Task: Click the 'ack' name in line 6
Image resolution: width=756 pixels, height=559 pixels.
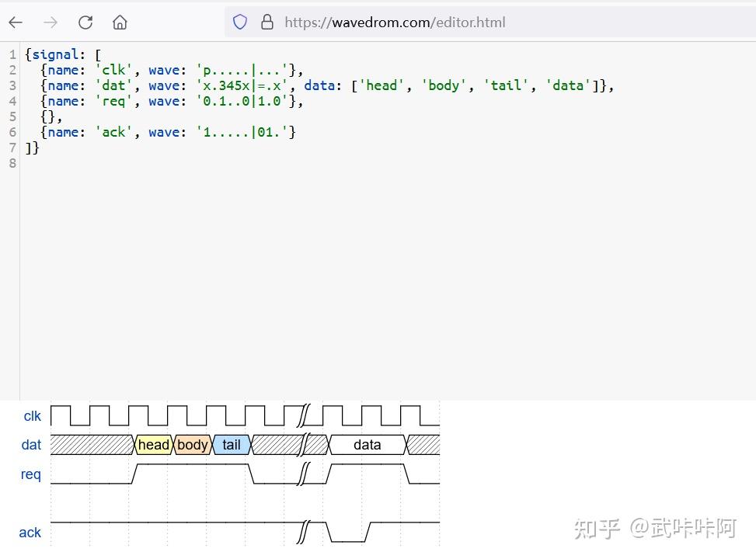Action: point(113,132)
